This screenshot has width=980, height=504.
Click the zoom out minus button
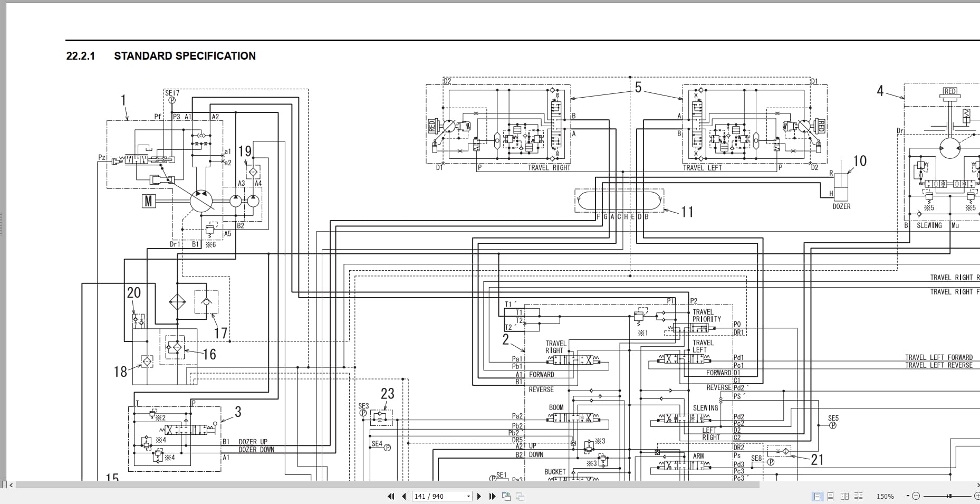(x=916, y=496)
